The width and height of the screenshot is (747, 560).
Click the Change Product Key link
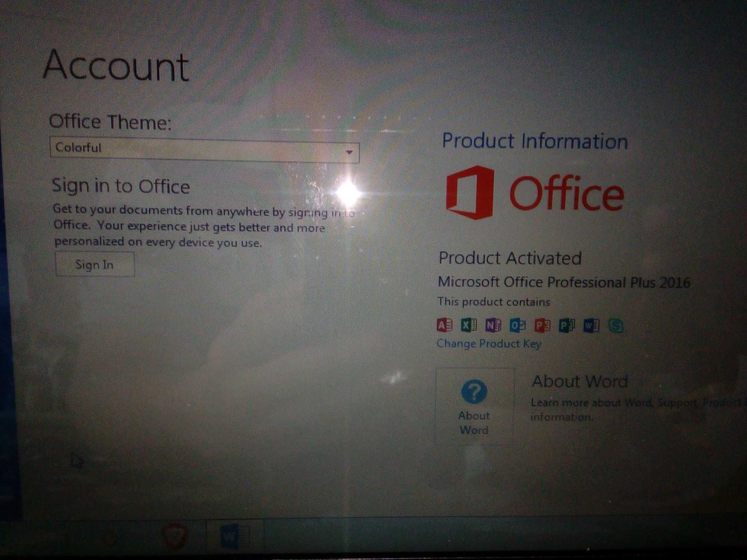click(489, 343)
